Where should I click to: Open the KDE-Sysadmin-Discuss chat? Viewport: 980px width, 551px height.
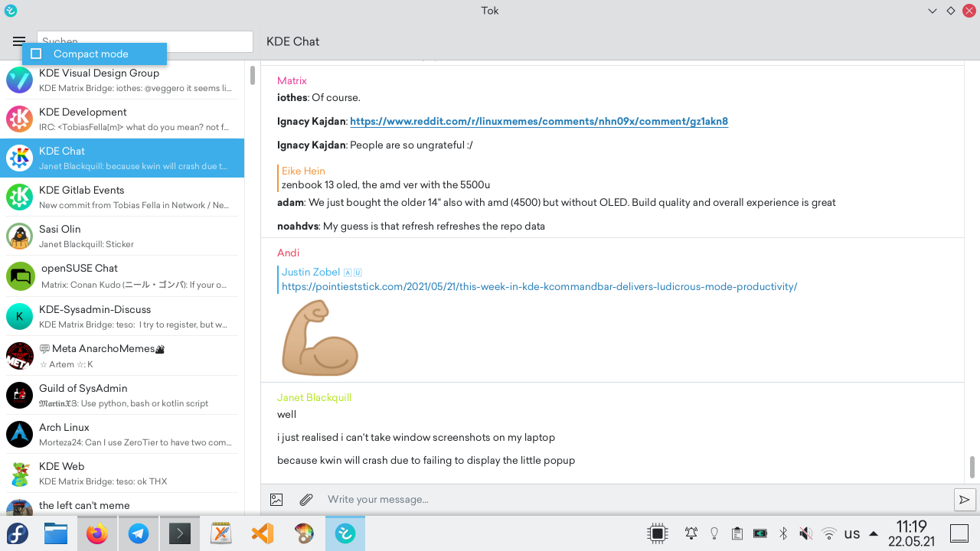(122, 316)
